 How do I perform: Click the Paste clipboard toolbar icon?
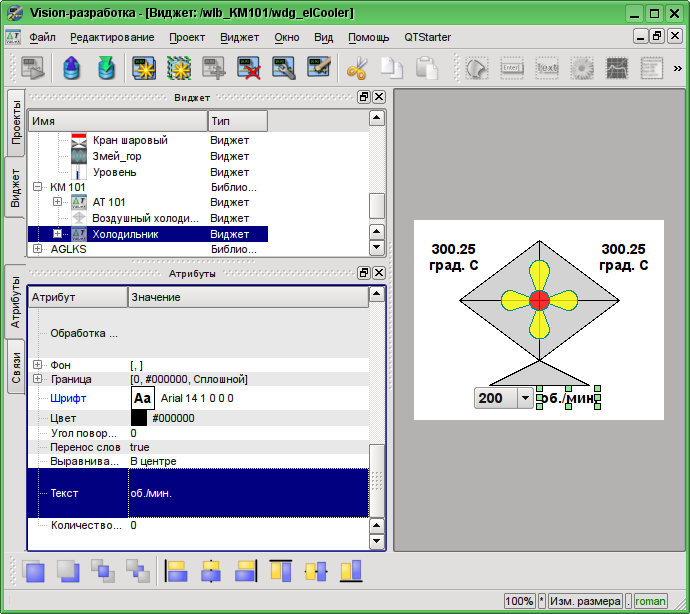427,69
